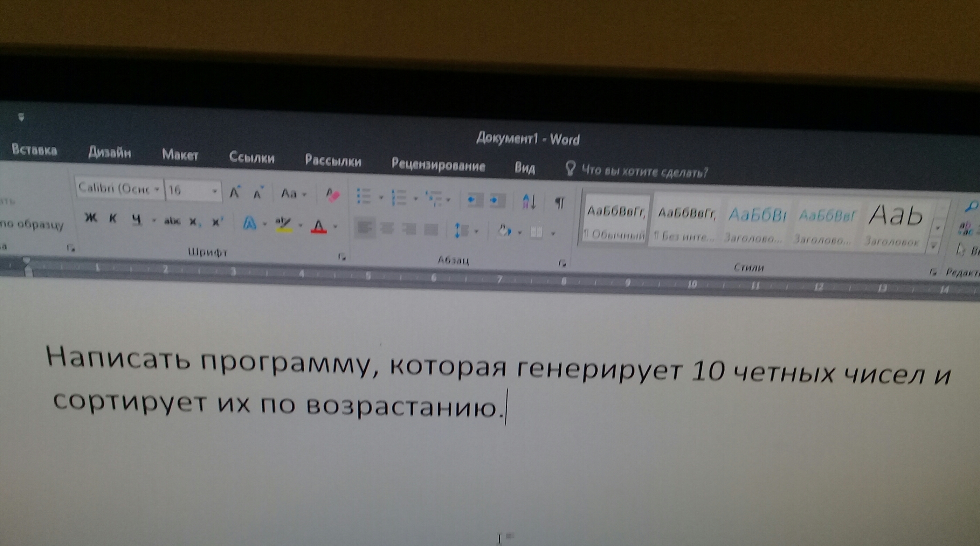Click the bulleted list icon

(x=364, y=197)
